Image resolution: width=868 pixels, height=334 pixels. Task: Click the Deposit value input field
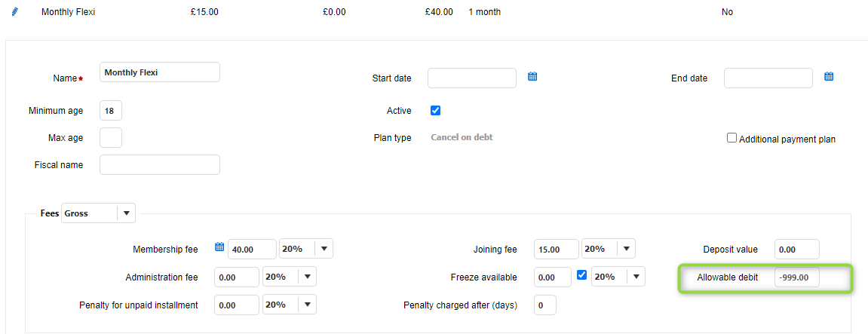click(x=796, y=249)
